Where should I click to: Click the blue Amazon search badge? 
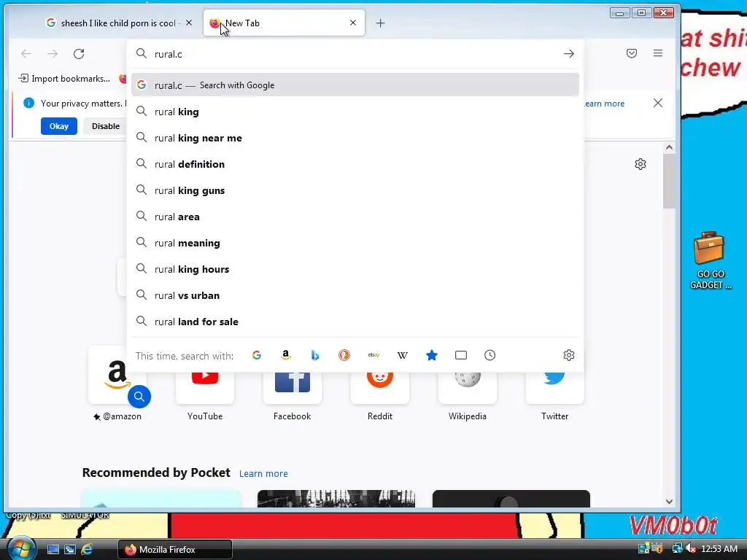(x=139, y=396)
